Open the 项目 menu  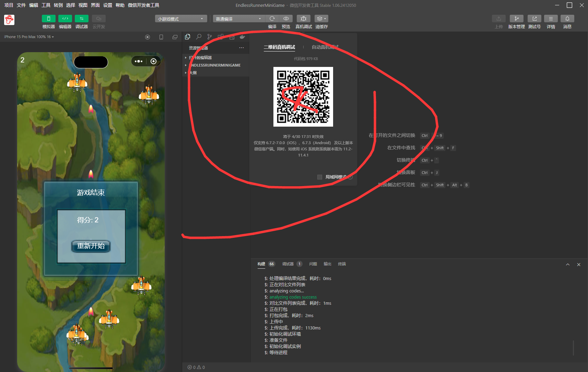pyautogui.click(x=9, y=5)
